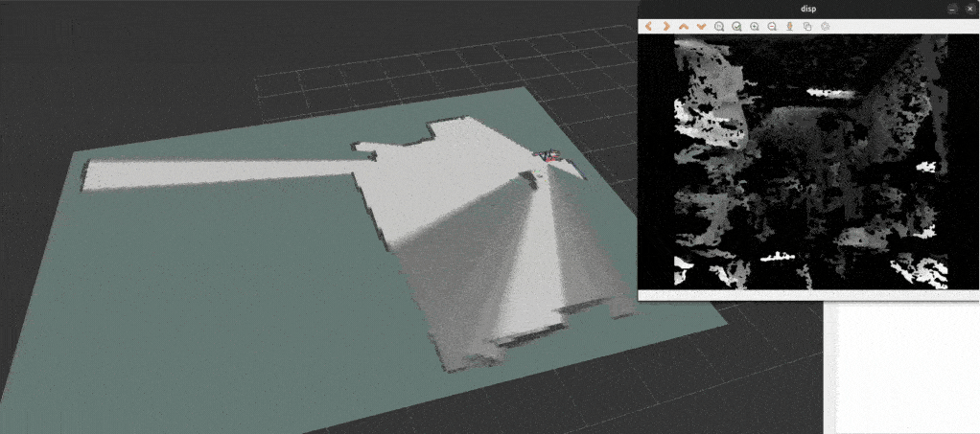
Task: Save the current image icon
Action: point(789,26)
